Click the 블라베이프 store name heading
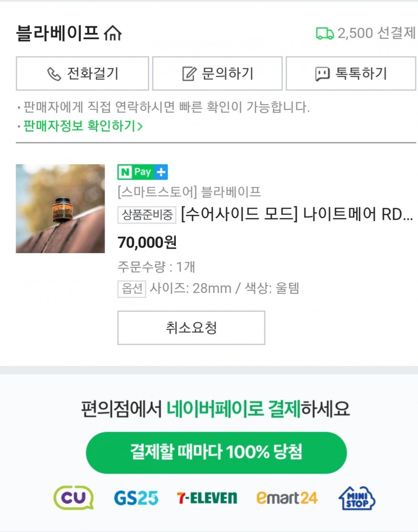The height and width of the screenshot is (532, 418). tap(57, 33)
